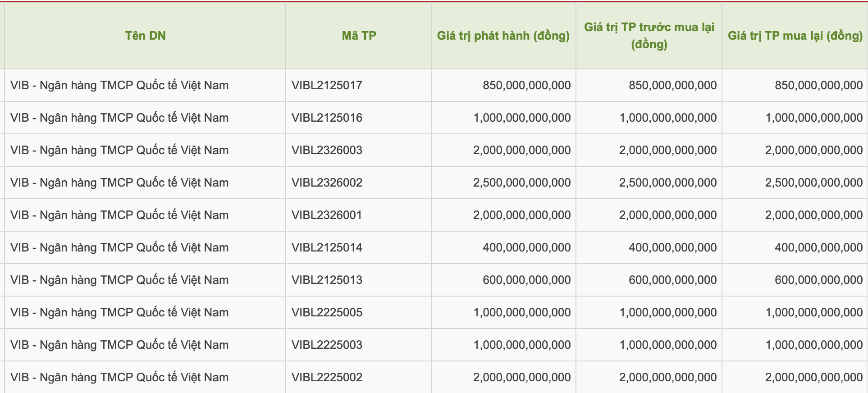Select the "Giá trị phát hành (đồng)" header
The image size is (868, 393).
pos(503,36)
